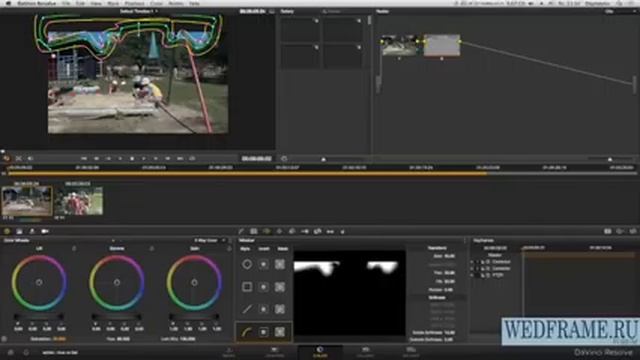This screenshot has width=640, height=360.
Task: Jump to first frame with the rewind button
Action: [84, 158]
